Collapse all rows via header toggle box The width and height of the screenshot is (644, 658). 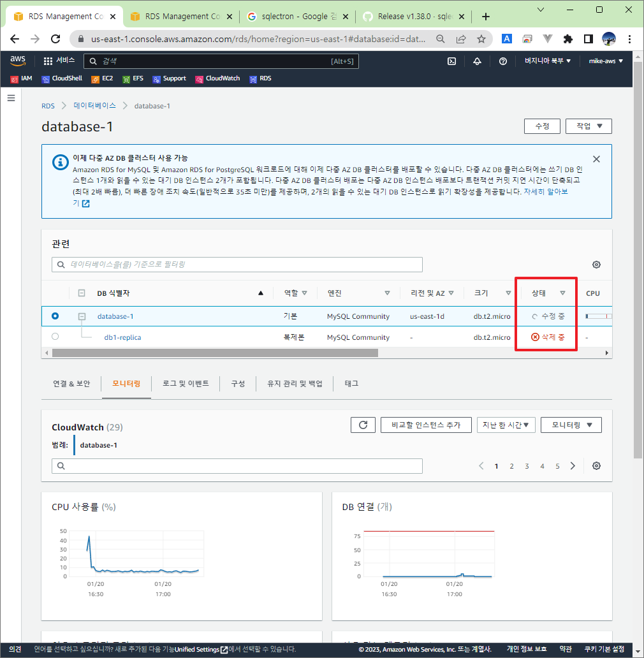(x=82, y=293)
